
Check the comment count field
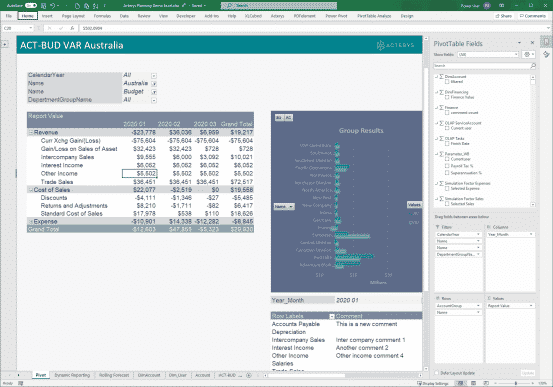[447, 113]
